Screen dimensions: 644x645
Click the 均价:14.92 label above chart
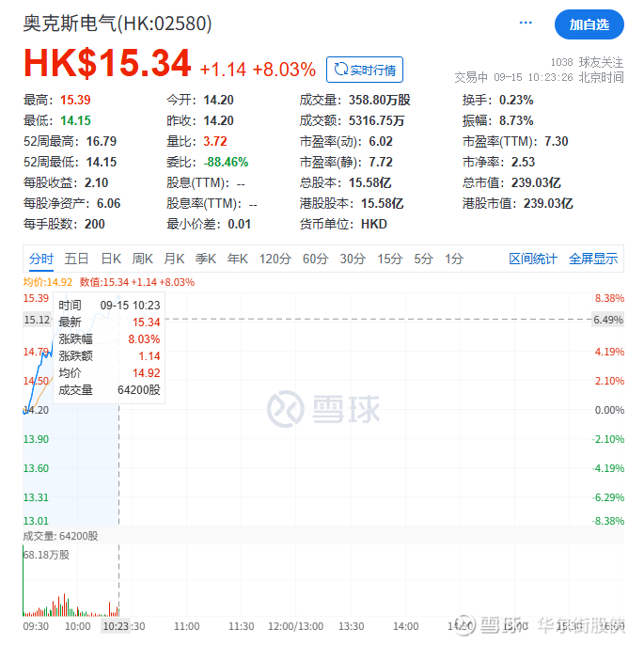pyautogui.click(x=48, y=282)
